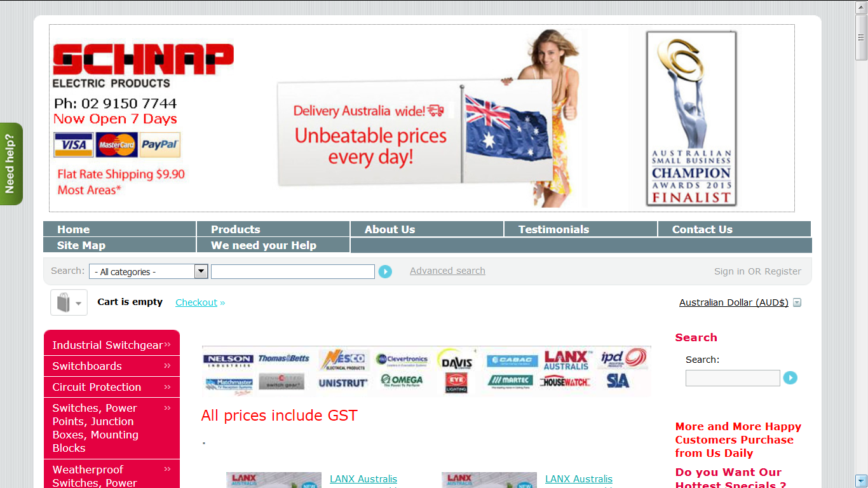Click the LANX Australis brand logo in banner
The width and height of the screenshot is (868, 488).
567,360
